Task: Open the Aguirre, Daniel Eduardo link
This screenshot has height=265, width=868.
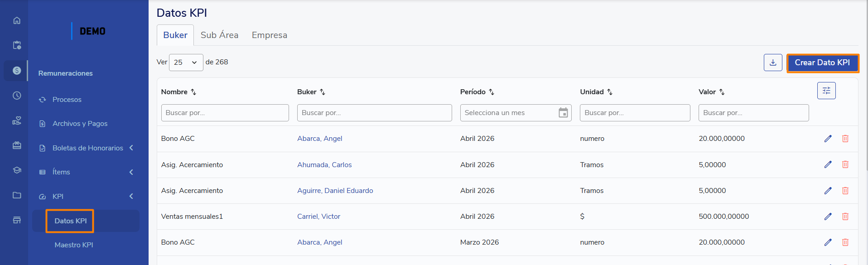Action: point(335,191)
